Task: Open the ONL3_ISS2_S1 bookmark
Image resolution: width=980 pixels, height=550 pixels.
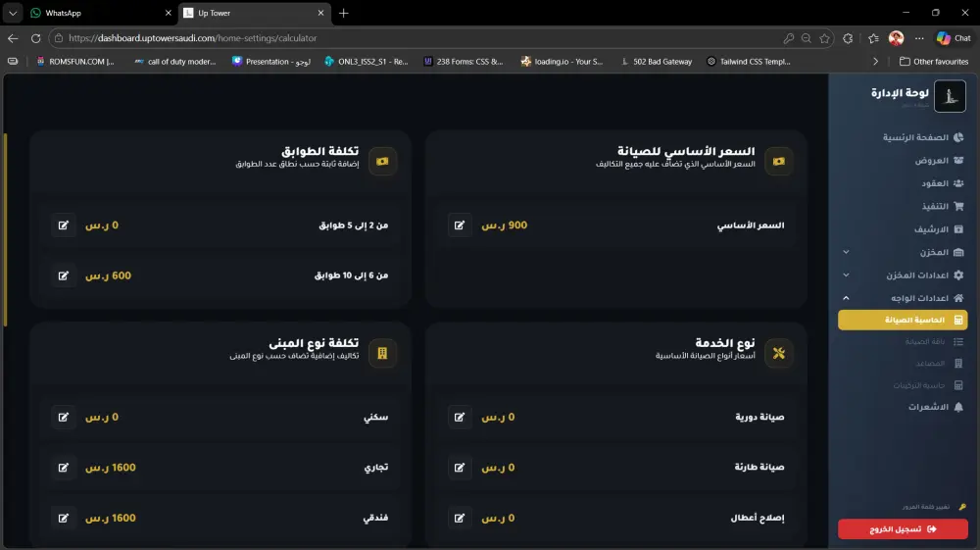Action: coord(367,61)
